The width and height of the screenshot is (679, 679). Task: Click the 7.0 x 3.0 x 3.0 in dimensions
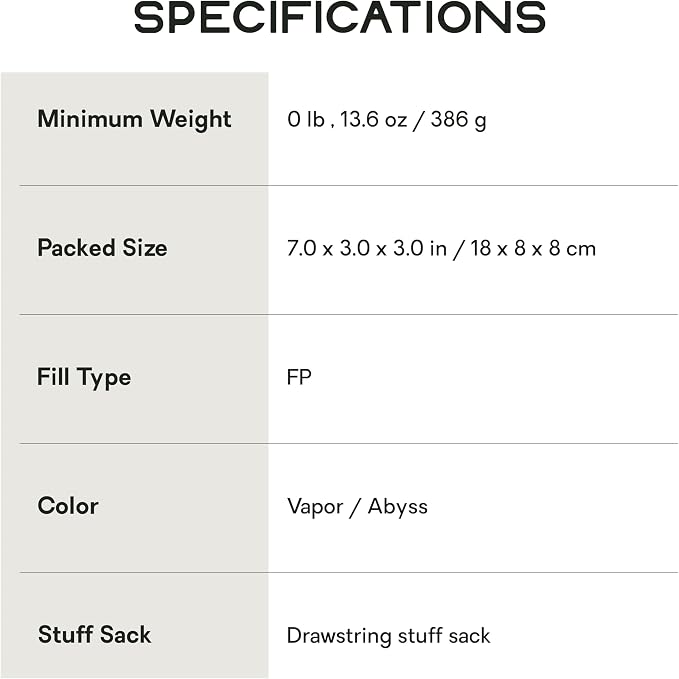(x=366, y=248)
